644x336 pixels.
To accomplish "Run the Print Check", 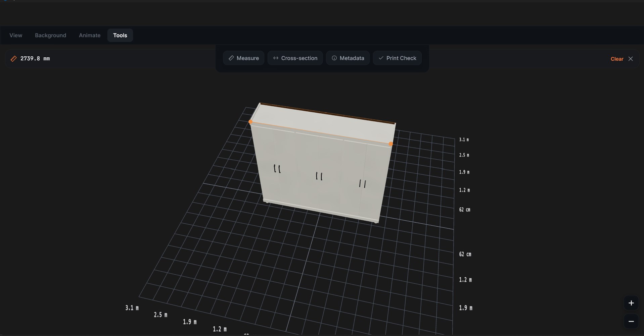I will click(x=397, y=58).
